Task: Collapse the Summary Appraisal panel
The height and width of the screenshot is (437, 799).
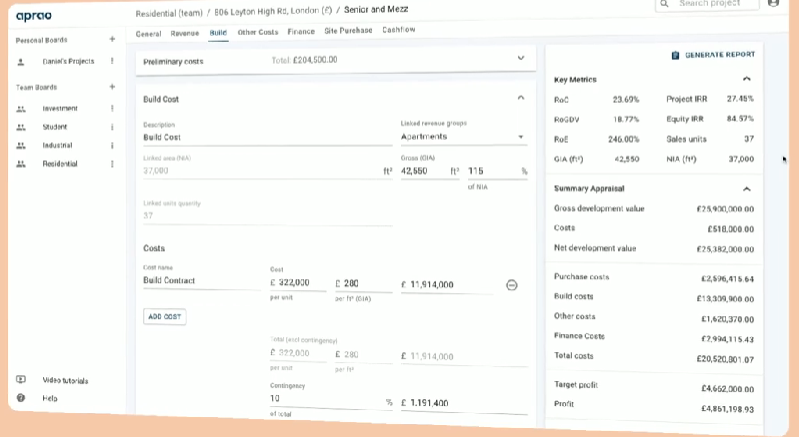Action: (746, 188)
